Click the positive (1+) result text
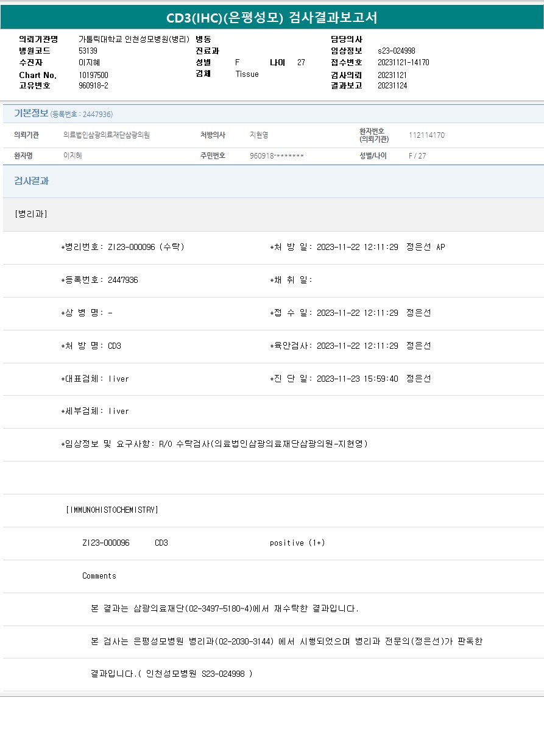 coord(297,543)
